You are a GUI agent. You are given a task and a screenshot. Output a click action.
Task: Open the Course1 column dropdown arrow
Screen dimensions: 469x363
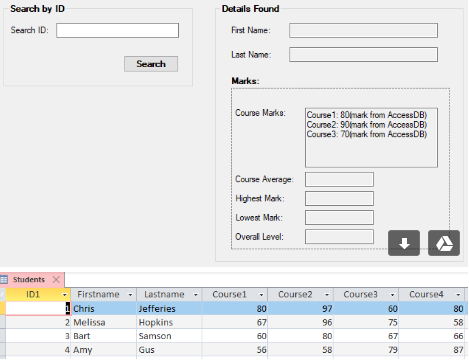coord(261,295)
